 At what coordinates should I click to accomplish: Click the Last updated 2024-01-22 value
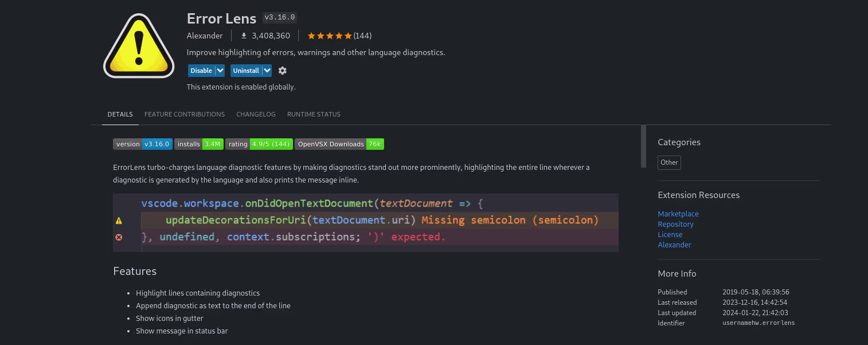[755, 313]
